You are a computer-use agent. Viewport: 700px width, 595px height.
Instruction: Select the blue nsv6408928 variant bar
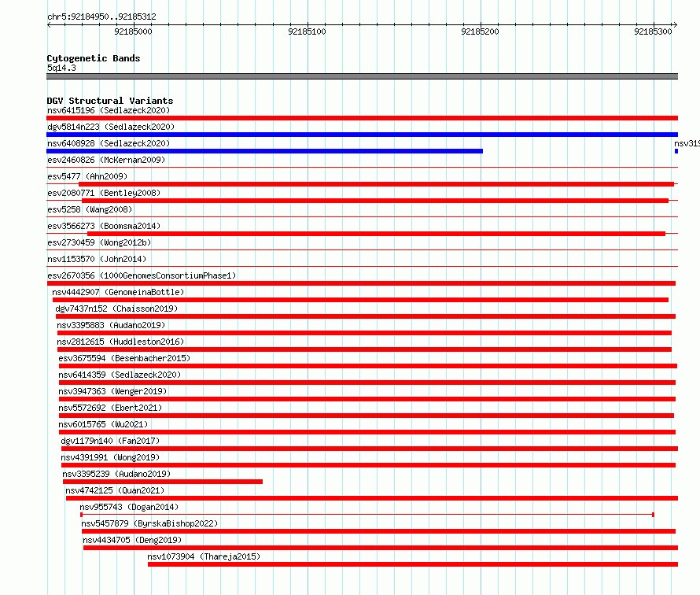pyautogui.click(x=265, y=151)
